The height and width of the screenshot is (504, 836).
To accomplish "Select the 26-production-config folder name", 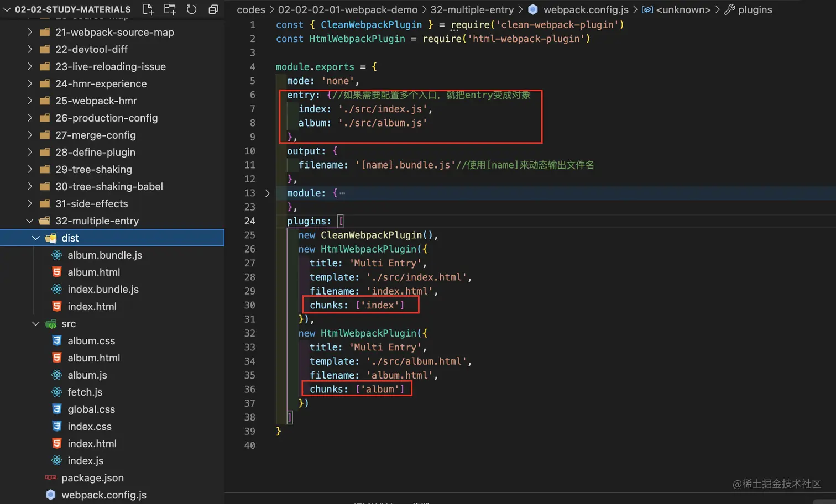I will [107, 118].
